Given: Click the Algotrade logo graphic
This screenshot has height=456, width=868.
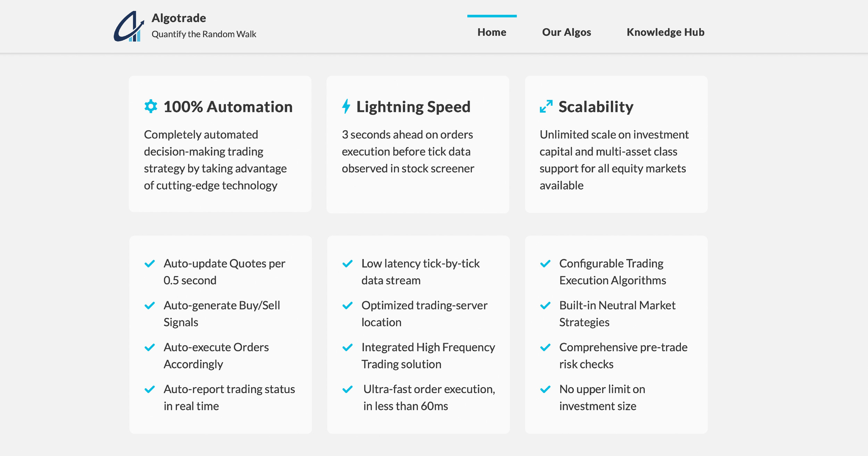Looking at the screenshot, I should point(129,26).
